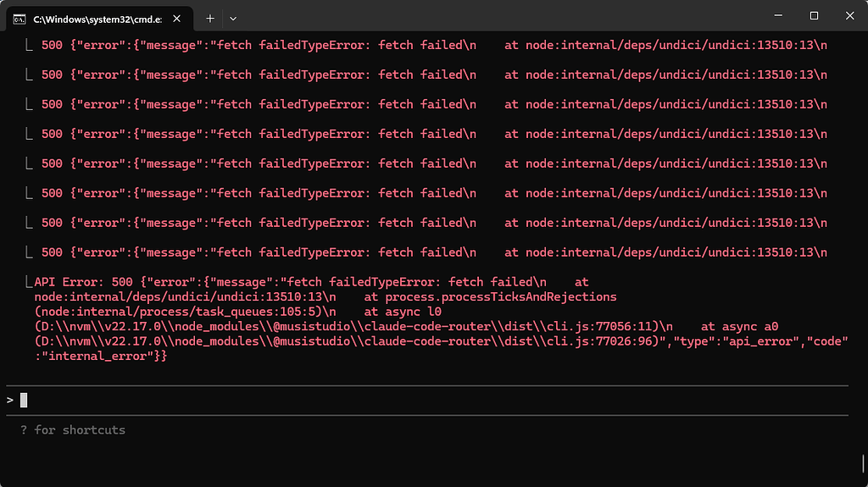Click the 'API Error: 500' text
Image resolution: width=868 pixels, height=487 pixels.
tap(83, 282)
